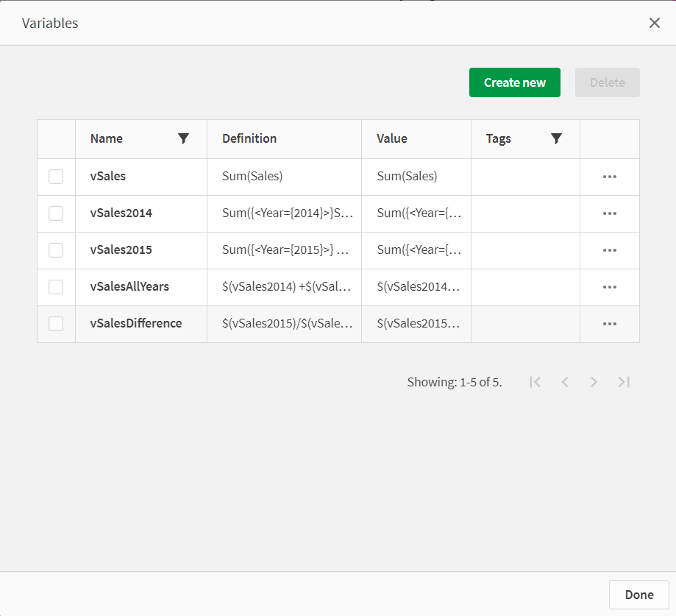Viewport: 676px width, 616px height.
Task: Click the Create new button
Action: pos(514,82)
